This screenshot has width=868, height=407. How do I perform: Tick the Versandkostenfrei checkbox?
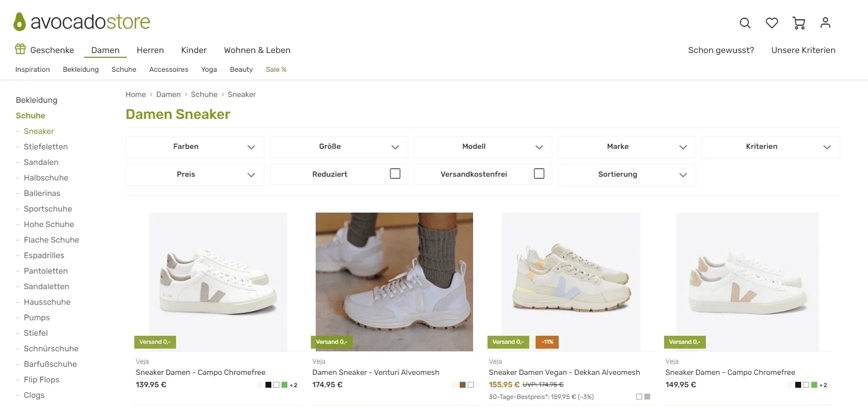pos(539,174)
